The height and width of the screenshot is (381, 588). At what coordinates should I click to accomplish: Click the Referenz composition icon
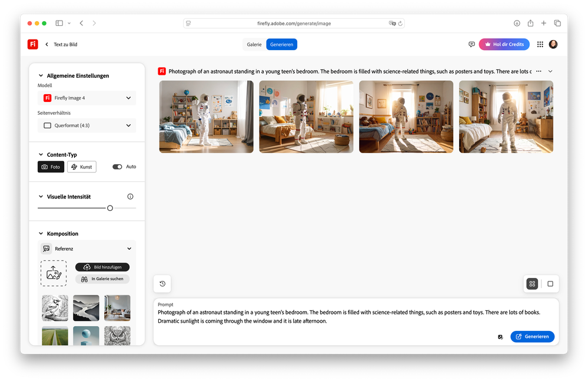tap(46, 249)
